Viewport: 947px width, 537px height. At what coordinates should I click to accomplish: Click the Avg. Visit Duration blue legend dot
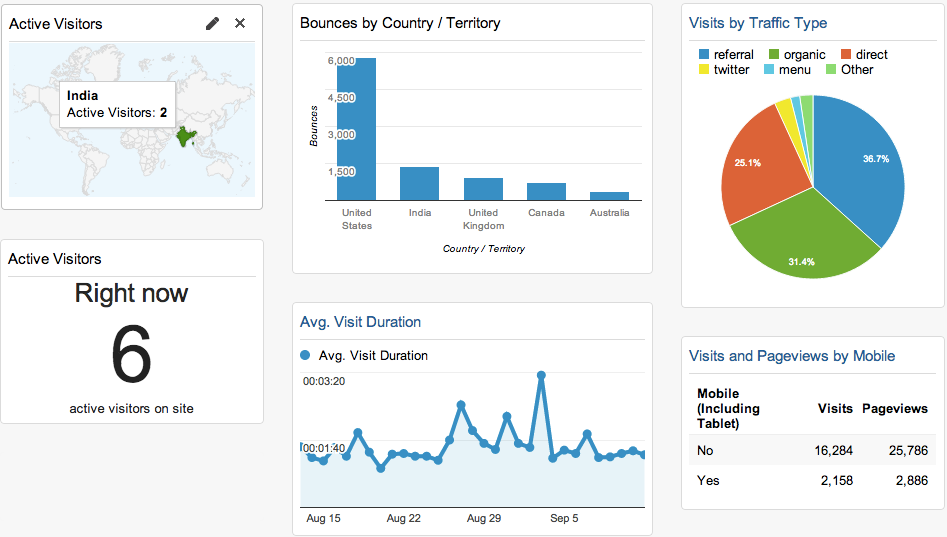(305, 355)
